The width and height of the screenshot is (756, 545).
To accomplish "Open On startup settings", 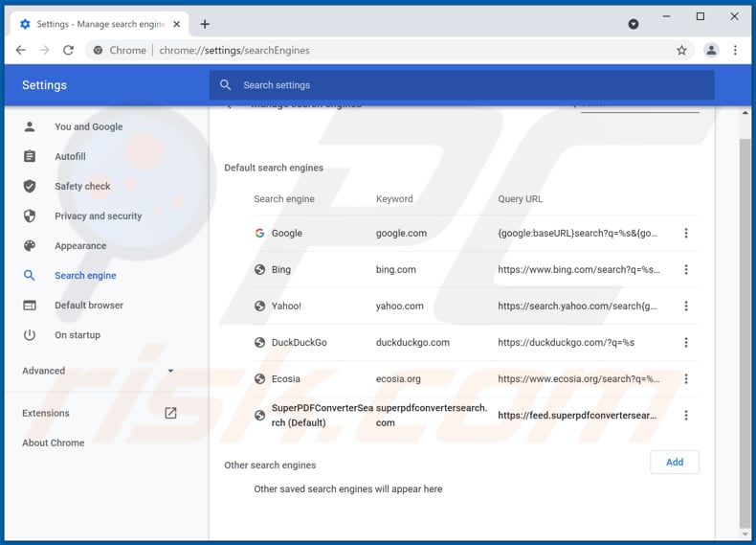I will pyautogui.click(x=78, y=335).
